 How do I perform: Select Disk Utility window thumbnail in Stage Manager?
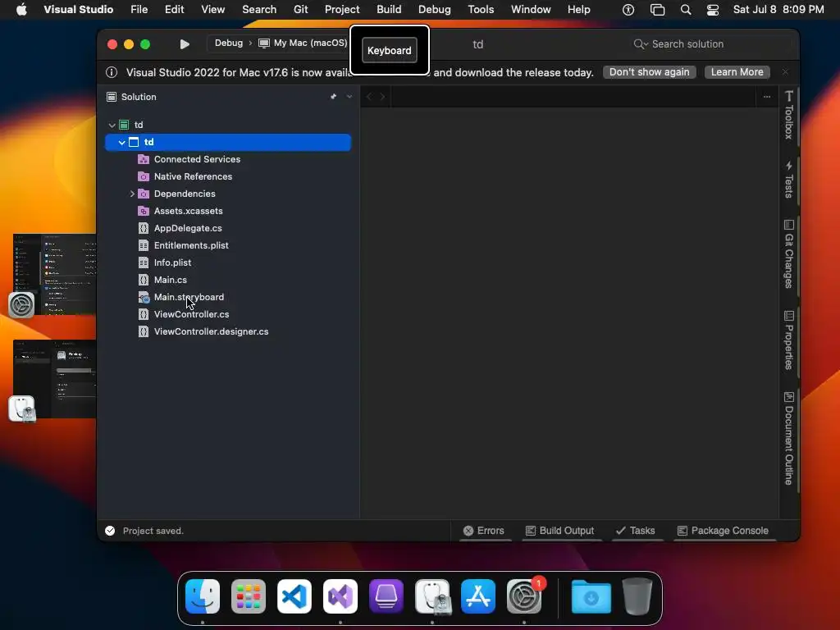point(55,379)
